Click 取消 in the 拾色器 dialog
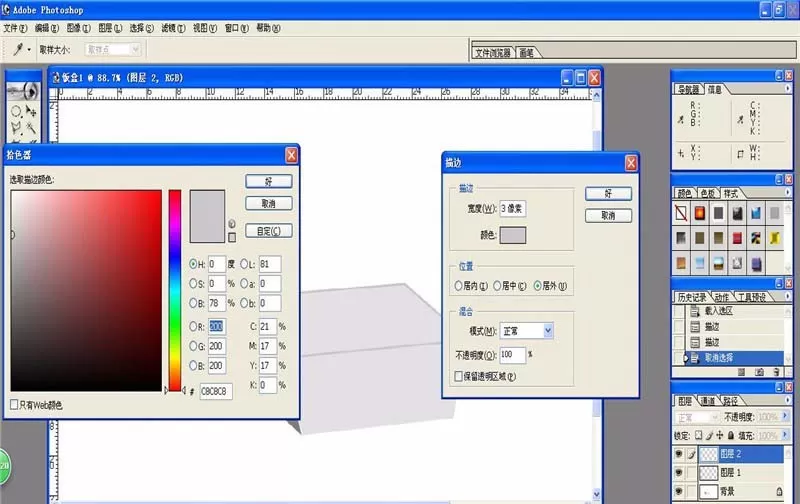800x504 pixels. coord(269,204)
